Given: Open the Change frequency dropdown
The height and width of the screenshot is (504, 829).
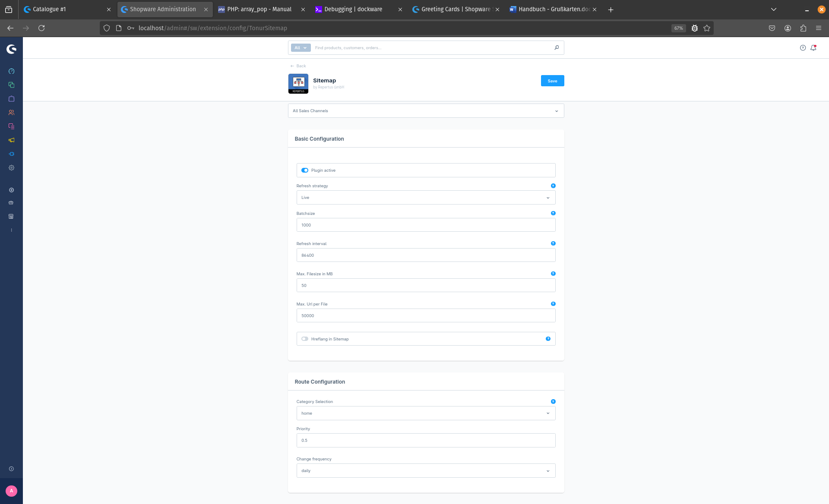Looking at the screenshot, I should (426, 471).
